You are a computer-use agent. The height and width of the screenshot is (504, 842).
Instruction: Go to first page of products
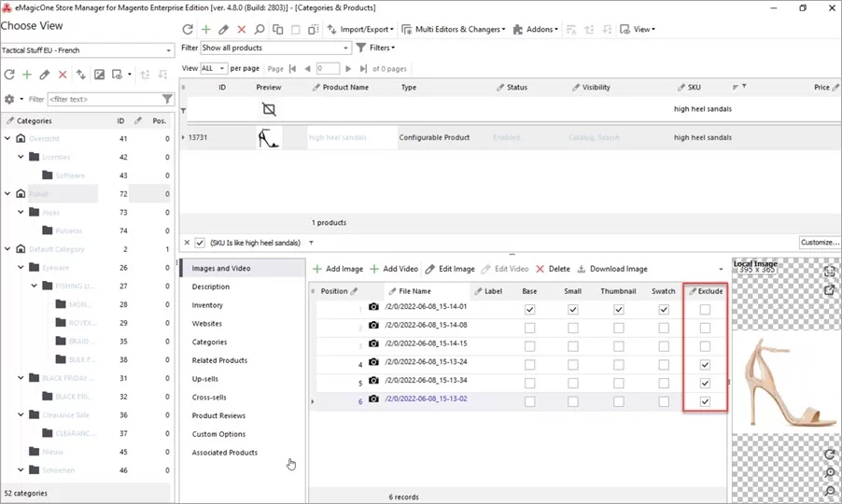click(x=292, y=69)
